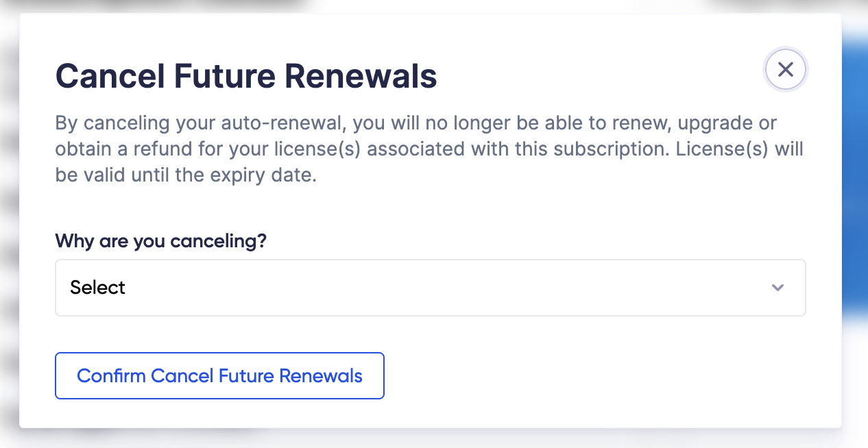Viewport: 868px width, 448px height.
Task: Focus the cancel reason combo box
Action: point(430,288)
